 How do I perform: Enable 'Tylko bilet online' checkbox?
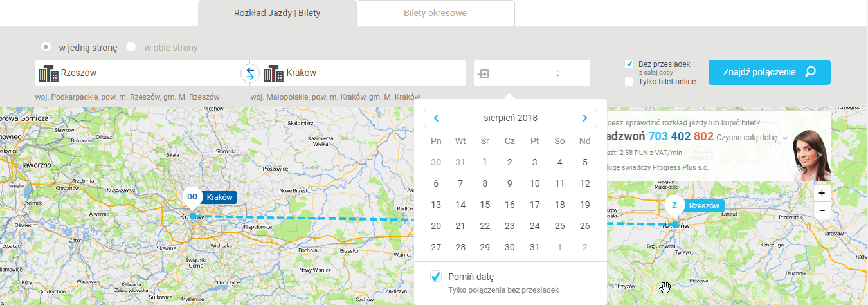629,82
